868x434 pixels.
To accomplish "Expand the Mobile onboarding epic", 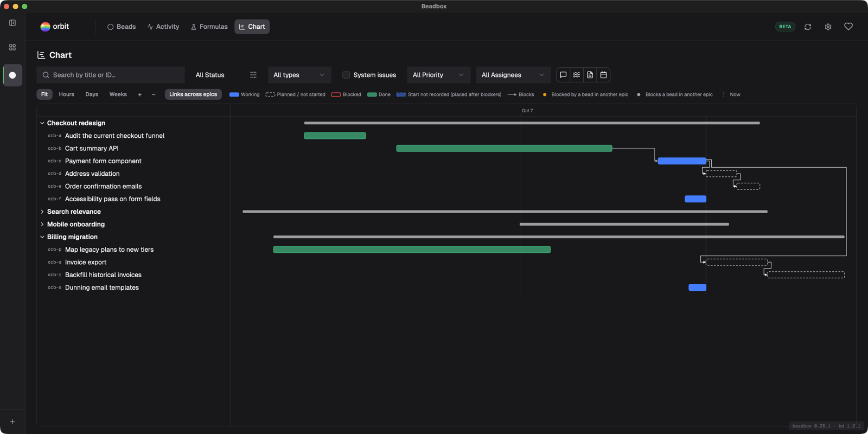I will (42, 224).
